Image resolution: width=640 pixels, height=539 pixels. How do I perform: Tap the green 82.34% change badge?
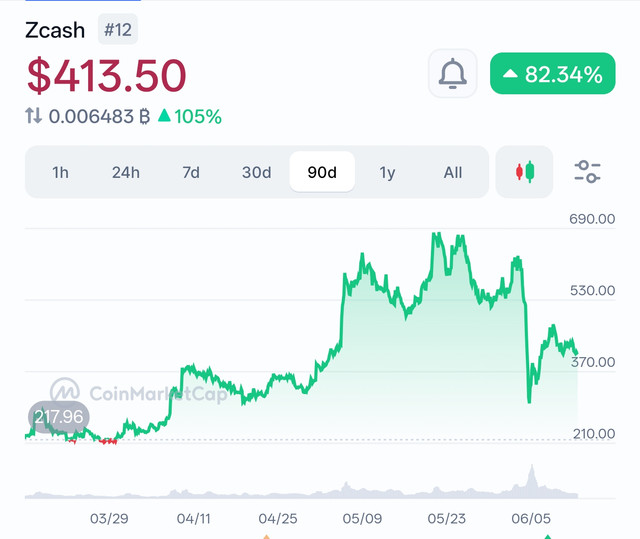click(x=553, y=73)
